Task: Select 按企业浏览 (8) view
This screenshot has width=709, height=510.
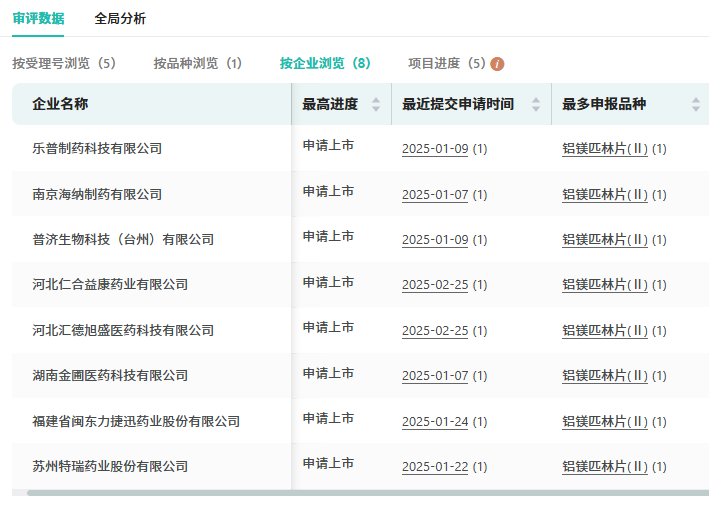Action: (325, 63)
